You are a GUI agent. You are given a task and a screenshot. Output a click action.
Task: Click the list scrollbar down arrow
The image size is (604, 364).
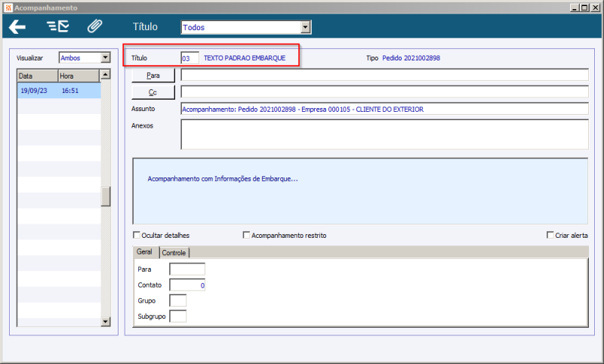(x=105, y=321)
